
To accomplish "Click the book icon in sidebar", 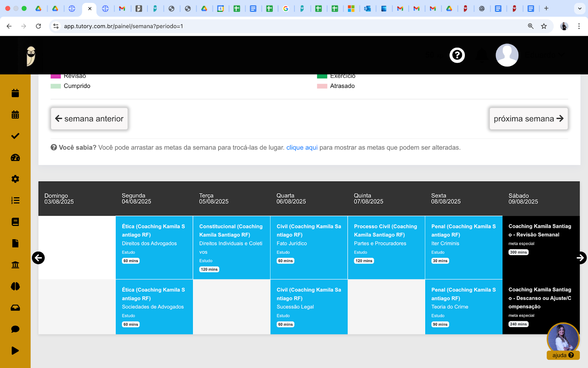I will [15, 222].
